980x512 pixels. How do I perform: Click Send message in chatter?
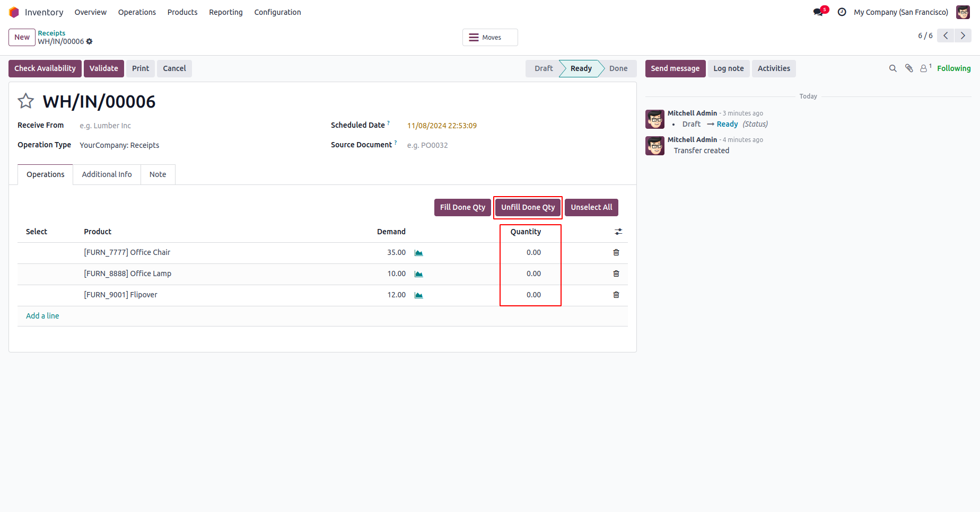pos(675,68)
